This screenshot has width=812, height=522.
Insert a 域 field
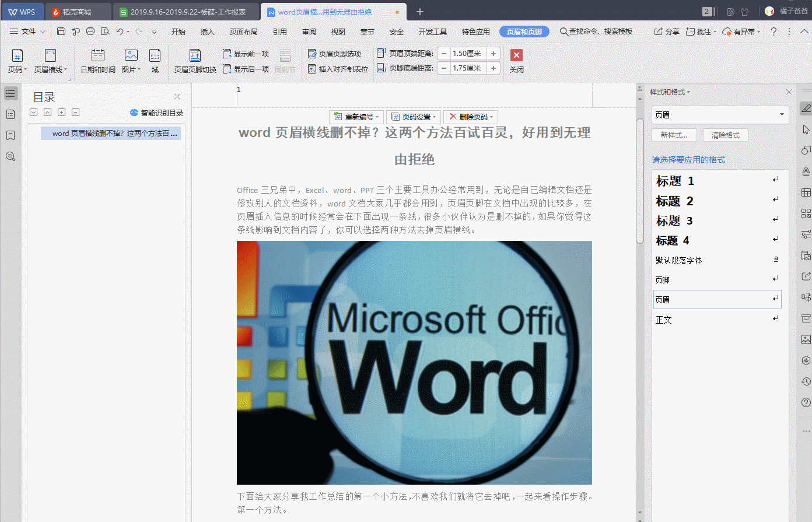pyautogui.click(x=155, y=61)
